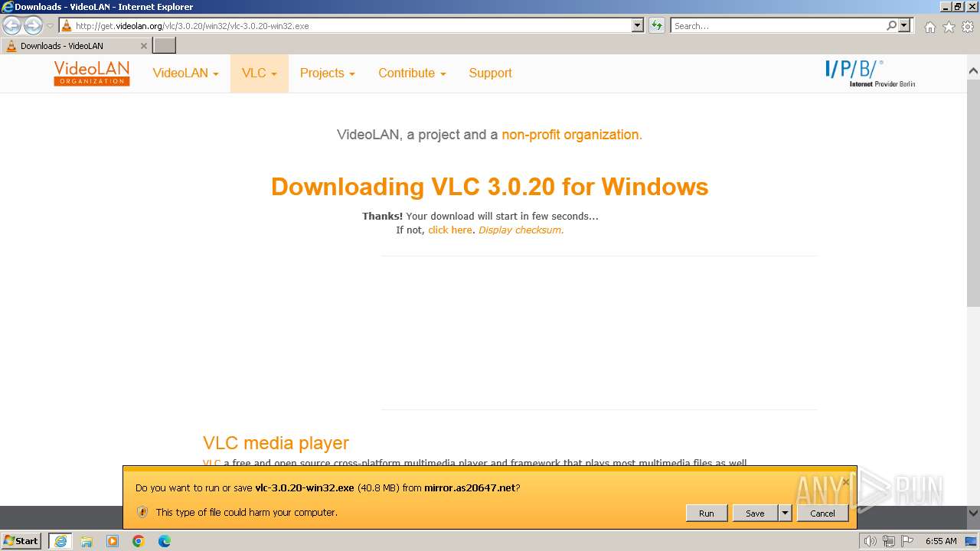Screen dimensions: 980x551
Task: Close the download notification bar
Action: coord(846,483)
